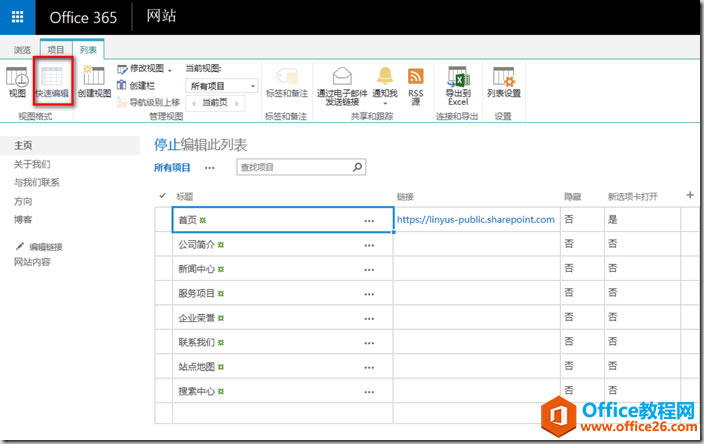Click the 导出到 Excel icon
704x444 pixels.
click(457, 81)
